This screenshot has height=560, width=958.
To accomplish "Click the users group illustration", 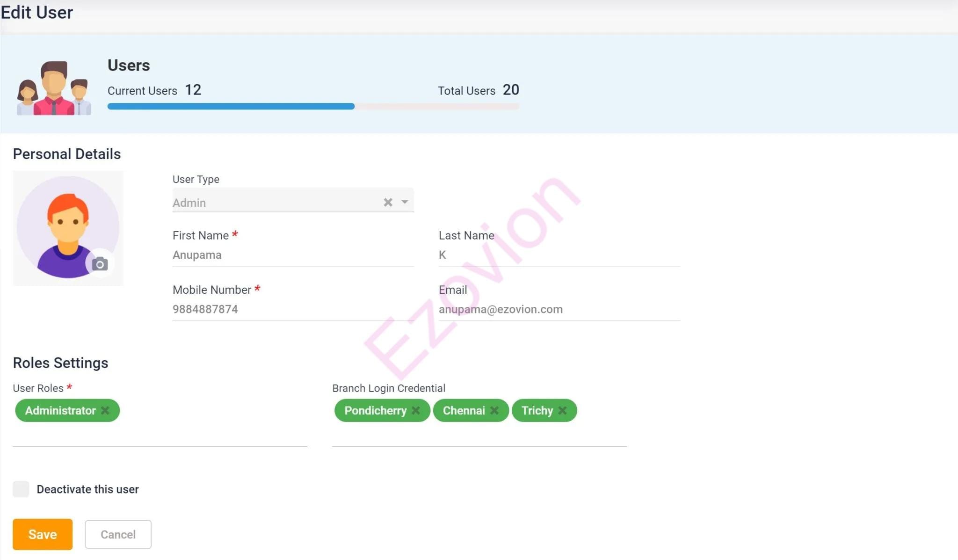I will [54, 88].
